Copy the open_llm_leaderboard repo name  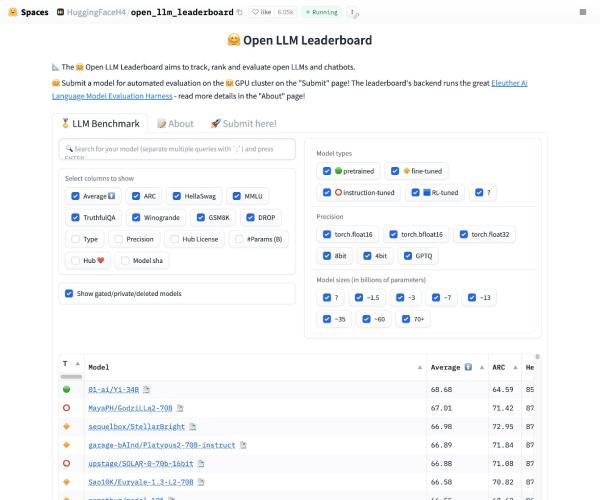[x=240, y=12]
